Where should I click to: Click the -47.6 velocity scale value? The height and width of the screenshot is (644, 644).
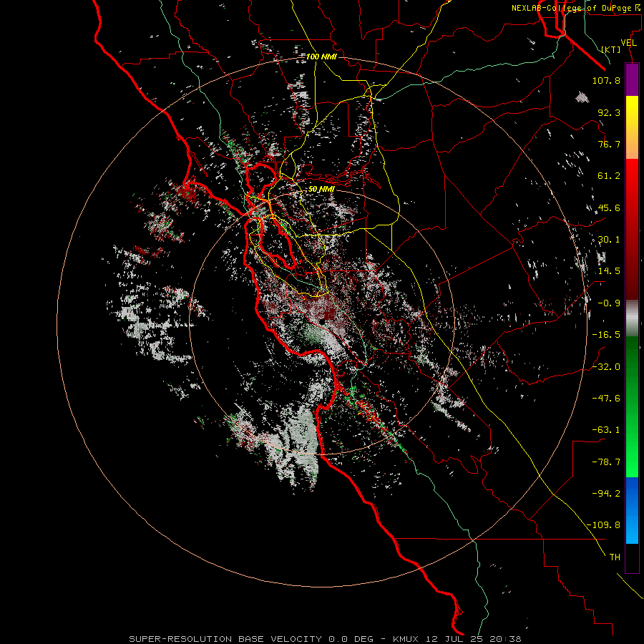pos(606,399)
